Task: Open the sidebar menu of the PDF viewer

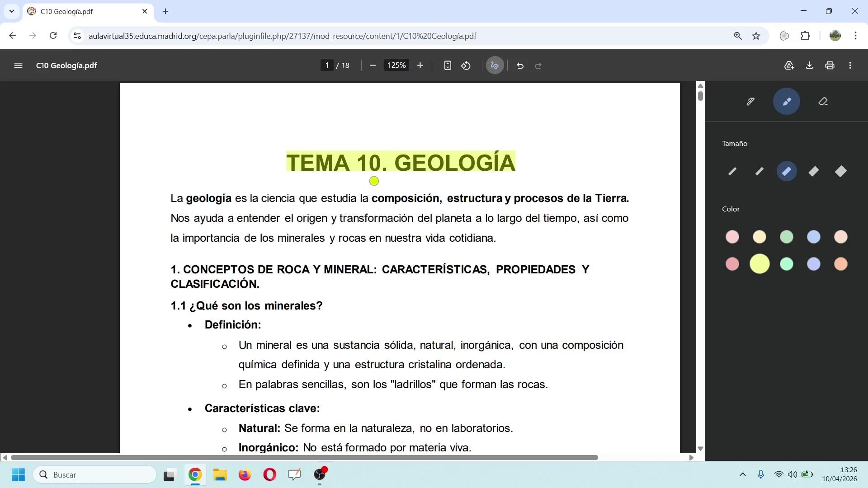Action: pos(18,66)
